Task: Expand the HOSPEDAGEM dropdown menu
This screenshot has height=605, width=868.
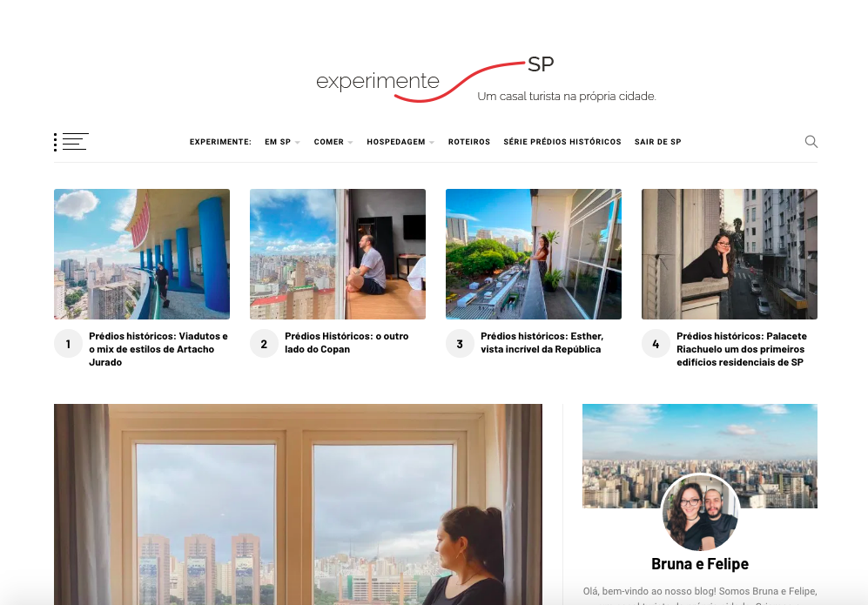Action: click(400, 142)
